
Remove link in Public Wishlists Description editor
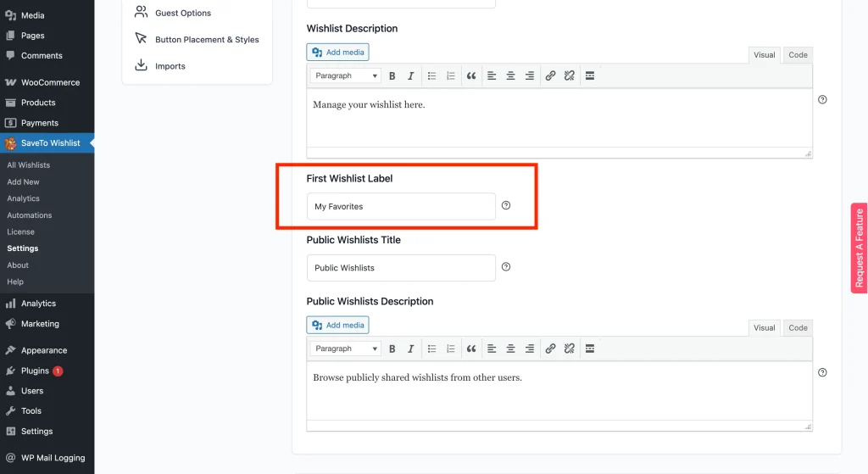pyautogui.click(x=569, y=349)
